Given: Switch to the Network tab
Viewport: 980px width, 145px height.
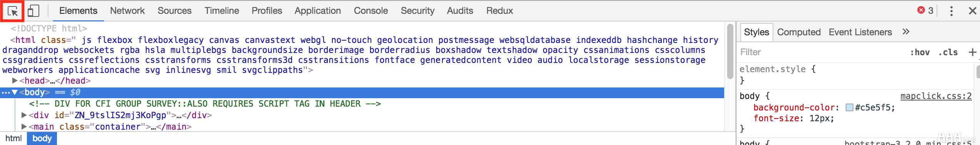Looking at the screenshot, I should tap(127, 11).
